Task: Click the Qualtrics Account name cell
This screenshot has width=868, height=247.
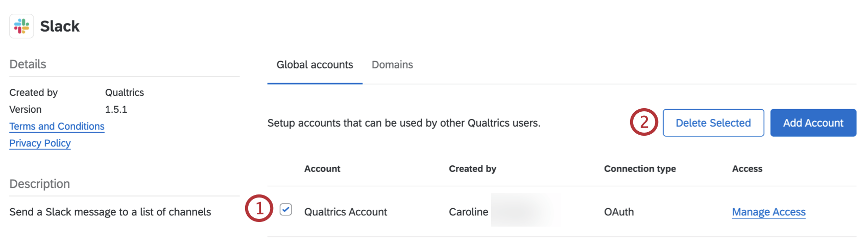Action: coord(346,212)
